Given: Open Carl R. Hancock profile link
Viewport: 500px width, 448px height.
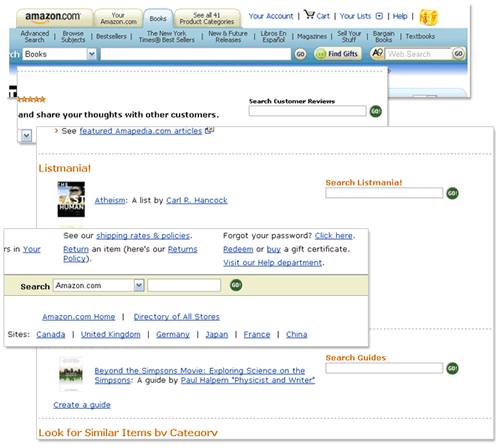Looking at the screenshot, I should (197, 200).
